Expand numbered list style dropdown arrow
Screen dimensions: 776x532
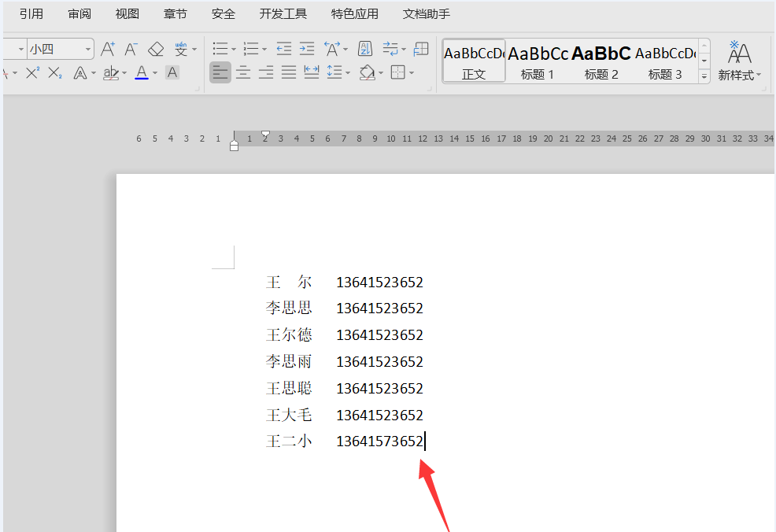(264, 49)
